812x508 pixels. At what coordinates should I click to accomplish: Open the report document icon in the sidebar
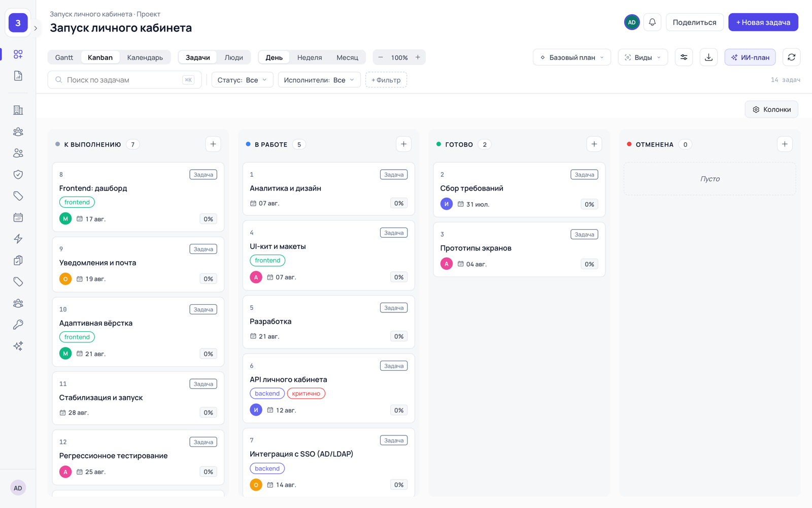[x=18, y=76]
